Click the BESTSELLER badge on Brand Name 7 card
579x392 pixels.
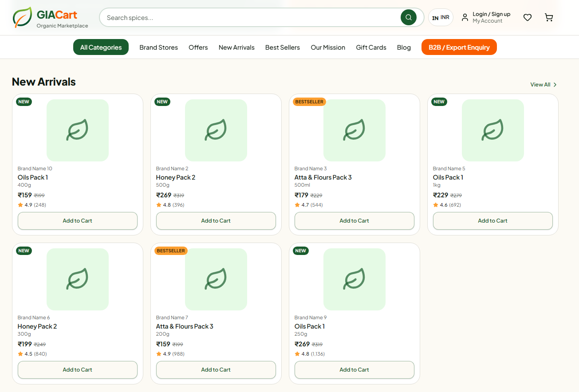click(x=171, y=251)
